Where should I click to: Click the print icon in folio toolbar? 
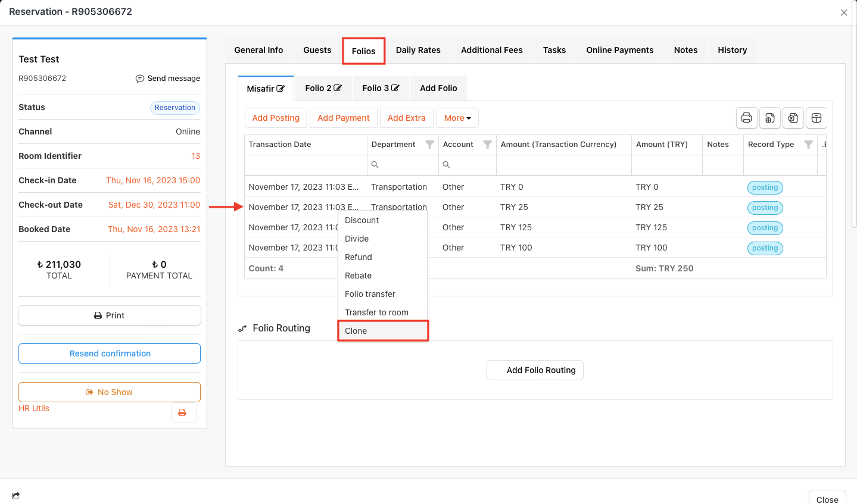(746, 118)
